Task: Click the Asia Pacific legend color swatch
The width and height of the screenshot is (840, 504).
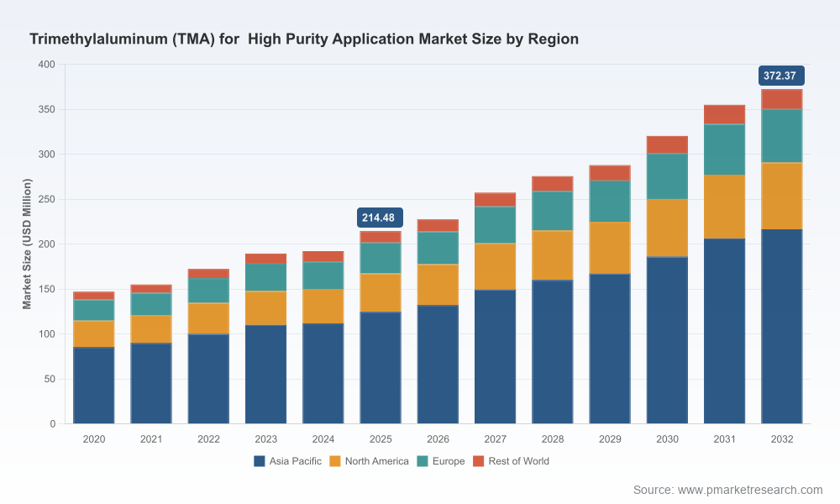Action: 260,461
